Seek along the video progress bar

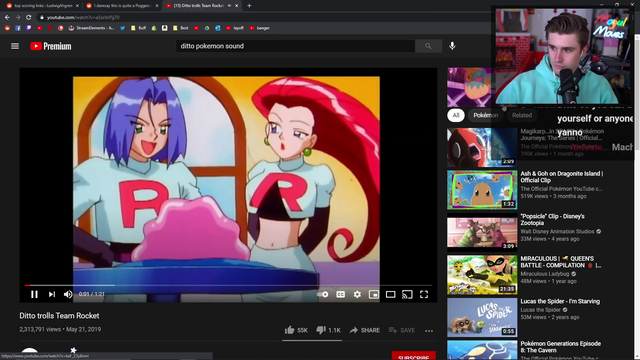pyautogui.click(x=228, y=285)
